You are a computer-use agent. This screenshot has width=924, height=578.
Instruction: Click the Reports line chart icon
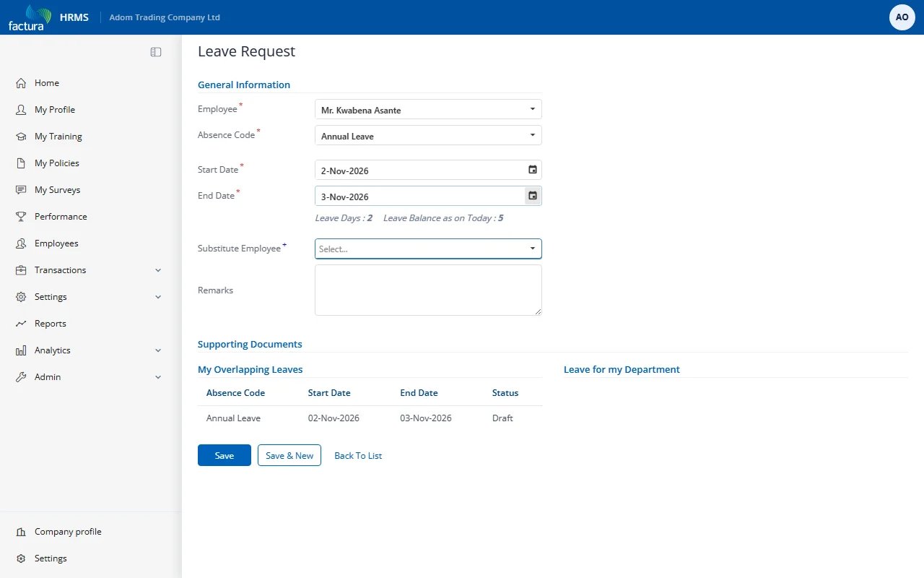[21, 324]
